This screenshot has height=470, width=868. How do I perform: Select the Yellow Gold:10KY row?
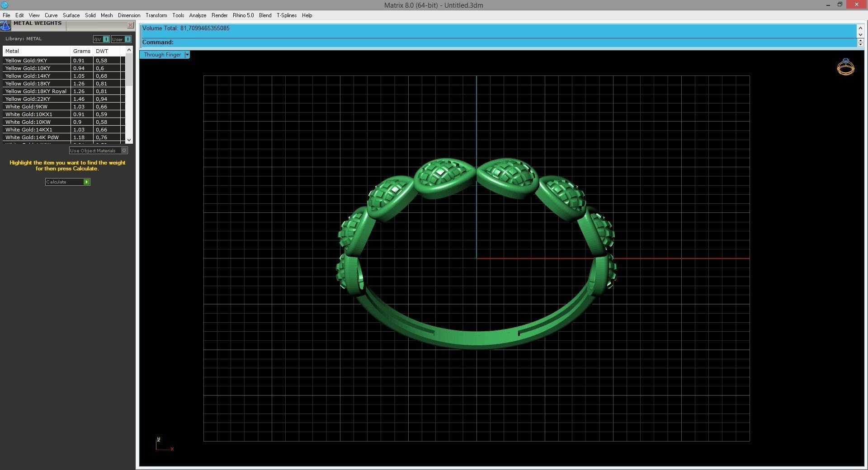pyautogui.click(x=63, y=68)
